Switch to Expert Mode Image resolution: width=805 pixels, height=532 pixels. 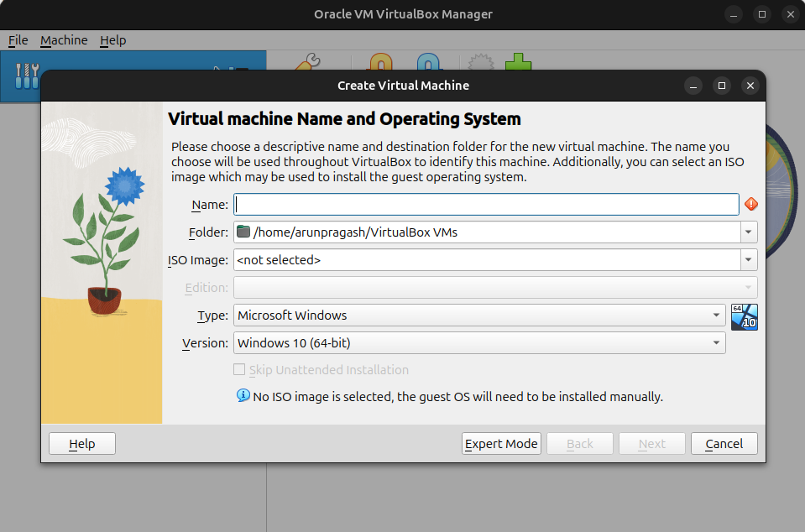[501, 444]
